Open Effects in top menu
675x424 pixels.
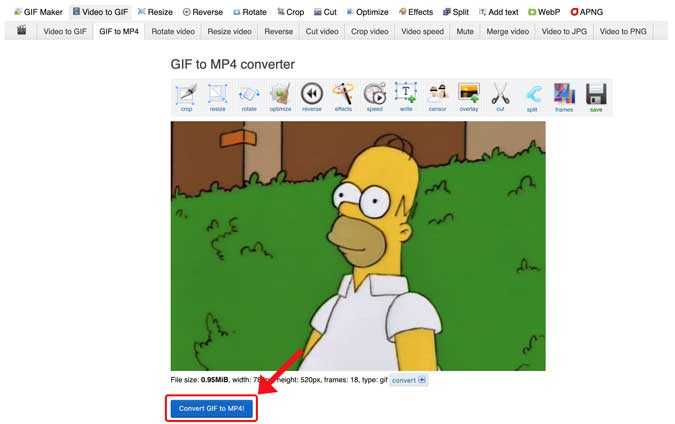point(416,12)
